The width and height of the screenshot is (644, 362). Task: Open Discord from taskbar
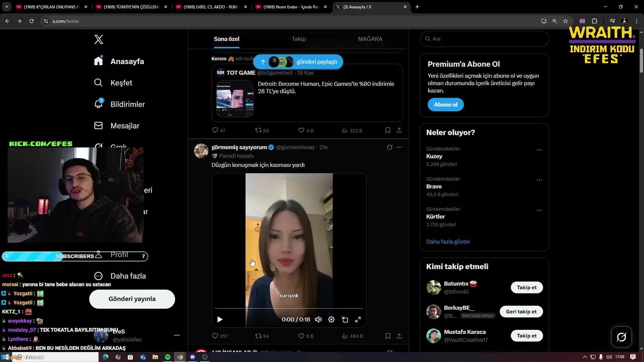(192, 357)
